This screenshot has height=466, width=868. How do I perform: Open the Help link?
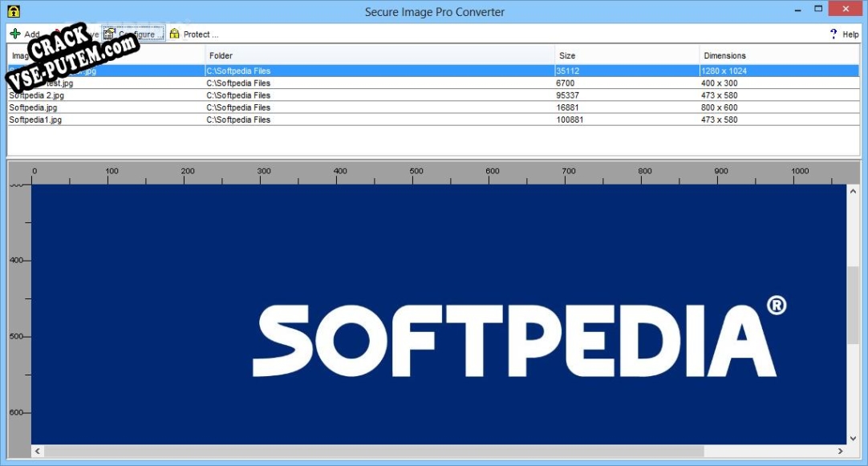tap(850, 34)
